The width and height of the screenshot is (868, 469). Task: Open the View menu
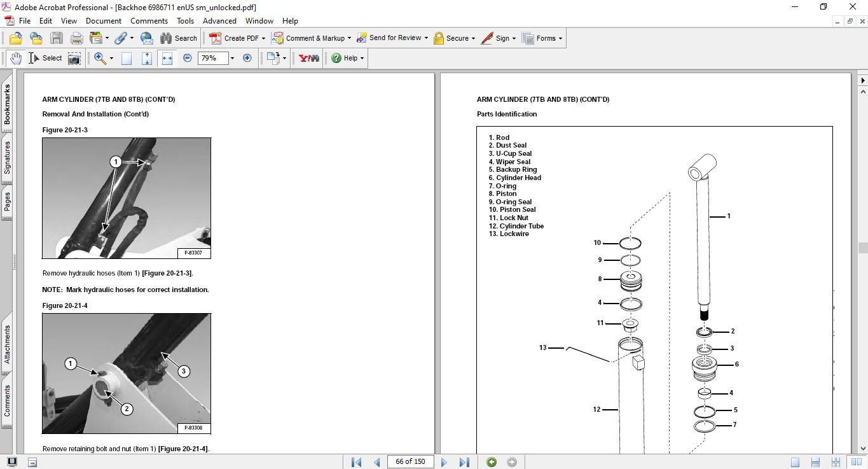pyautogui.click(x=69, y=21)
